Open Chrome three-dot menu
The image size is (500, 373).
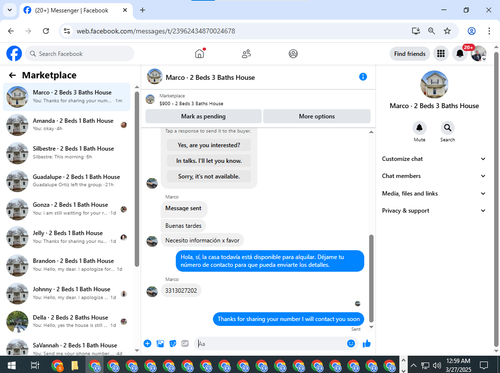tap(489, 31)
